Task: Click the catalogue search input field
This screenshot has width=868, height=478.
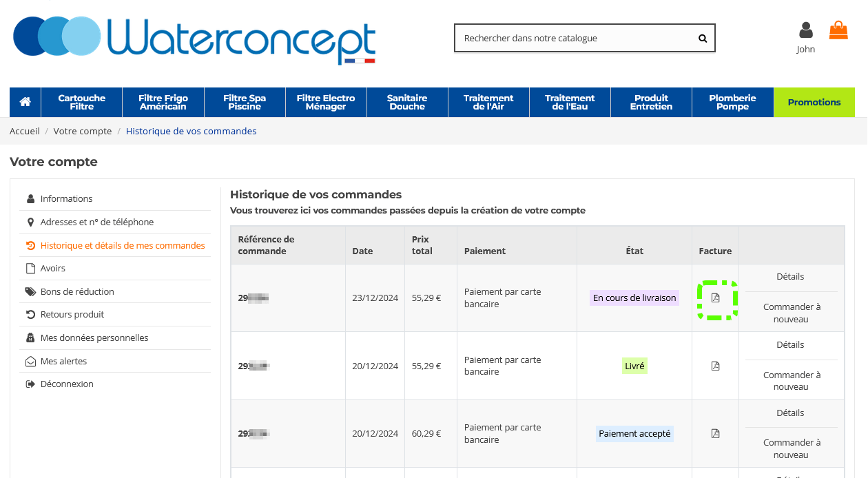Action: (x=575, y=39)
